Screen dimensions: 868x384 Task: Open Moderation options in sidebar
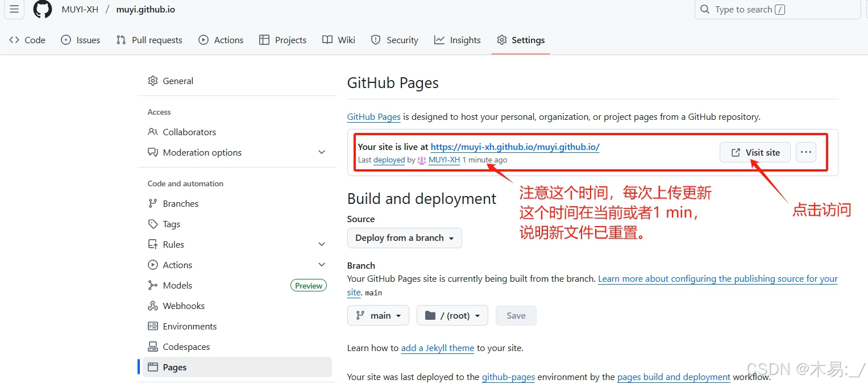(x=237, y=152)
